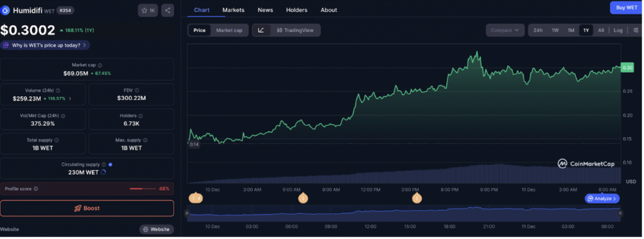Switch to line chart icon view
This screenshot has width=644, height=239.
261,30
